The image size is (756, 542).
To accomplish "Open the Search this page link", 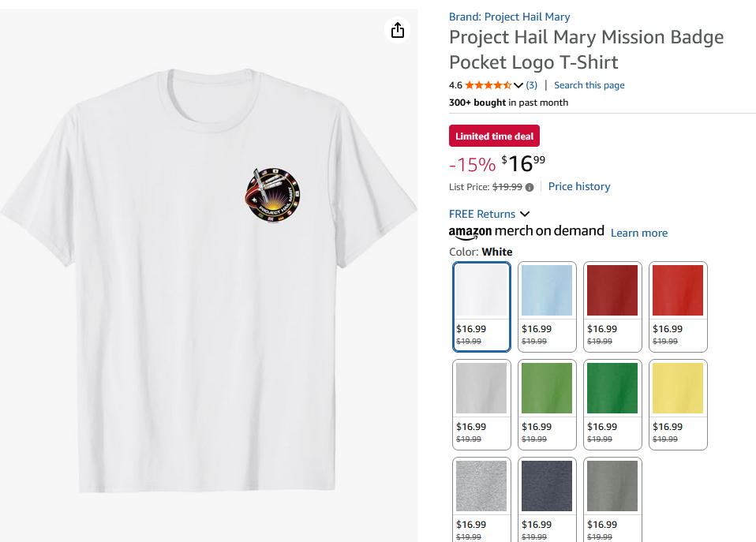I will click(x=589, y=85).
